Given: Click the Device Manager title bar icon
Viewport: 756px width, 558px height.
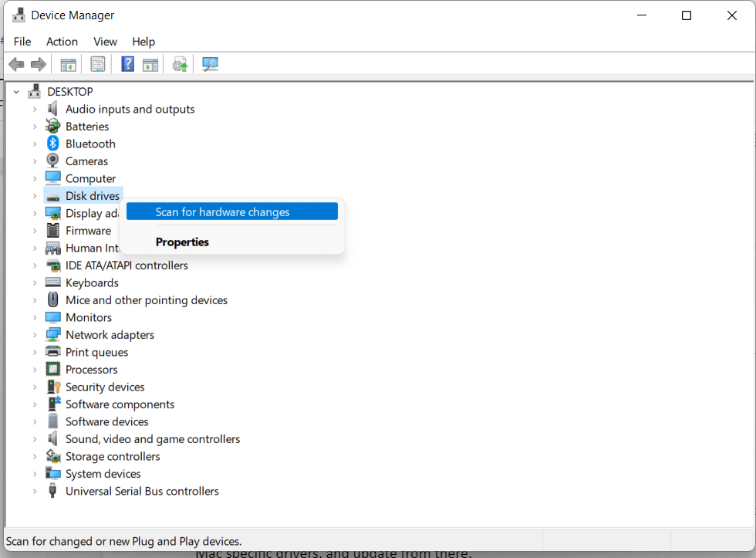Looking at the screenshot, I should pyautogui.click(x=19, y=15).
